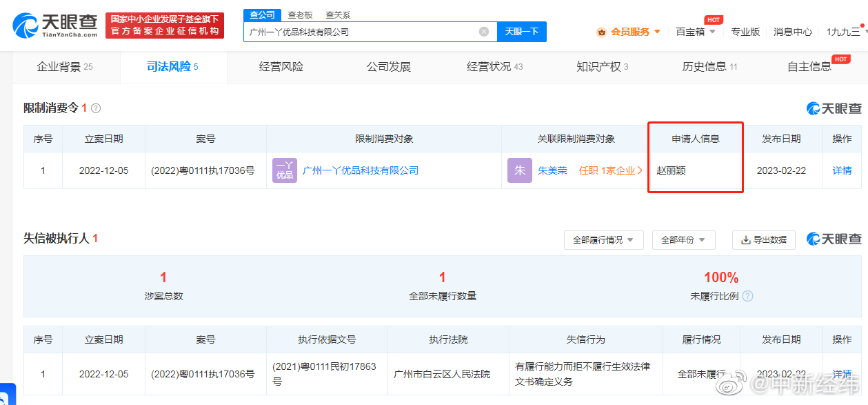Switch to the 查公司 search tab

[262, 15]
